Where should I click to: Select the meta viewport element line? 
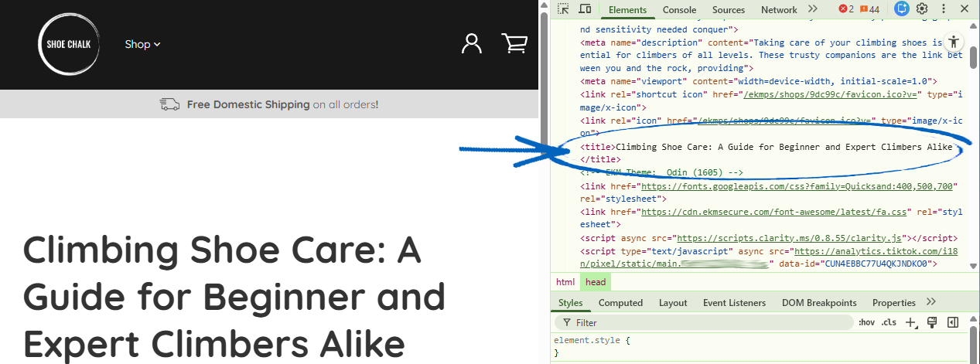click(x=758, y=81)
